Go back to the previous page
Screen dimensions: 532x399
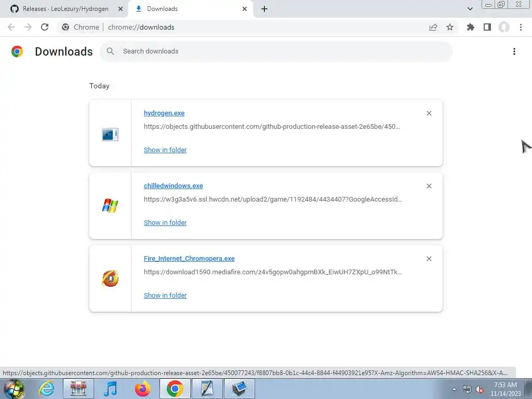tap(11, 27)
